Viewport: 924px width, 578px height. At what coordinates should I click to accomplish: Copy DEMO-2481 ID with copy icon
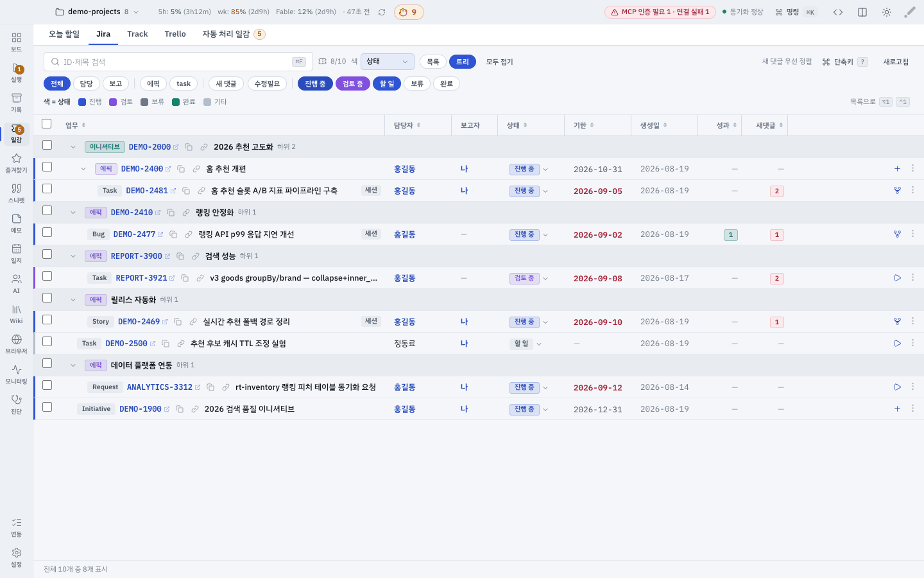(186, 191)
